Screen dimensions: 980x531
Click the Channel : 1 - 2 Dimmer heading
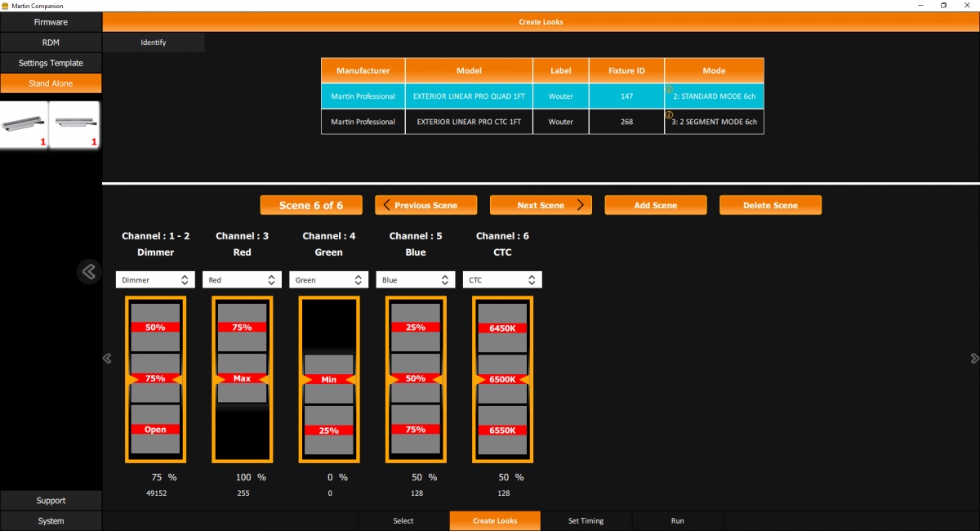pos(155,244)
